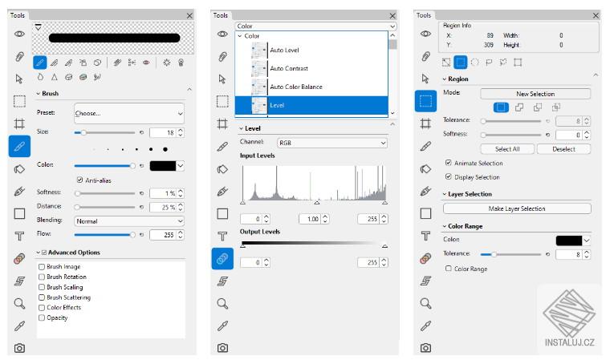This screenshot has height=364, width=610.
Task: Select the active paintbrush sub-tool in Brush panel
Action: 40,63
